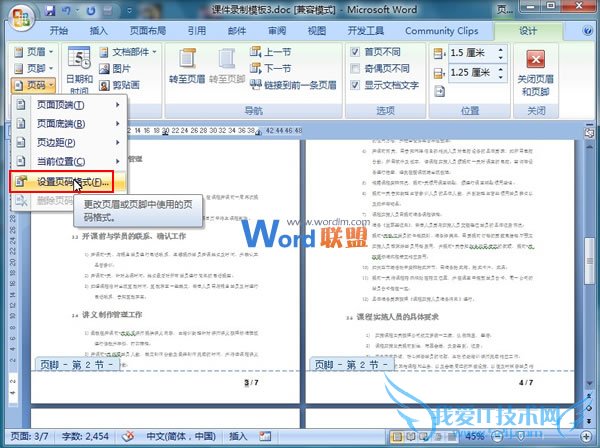The width and height of the screenshot is (600, 448).
Task: Insert a 图片 picture
Action: click(x=115, y=69)
